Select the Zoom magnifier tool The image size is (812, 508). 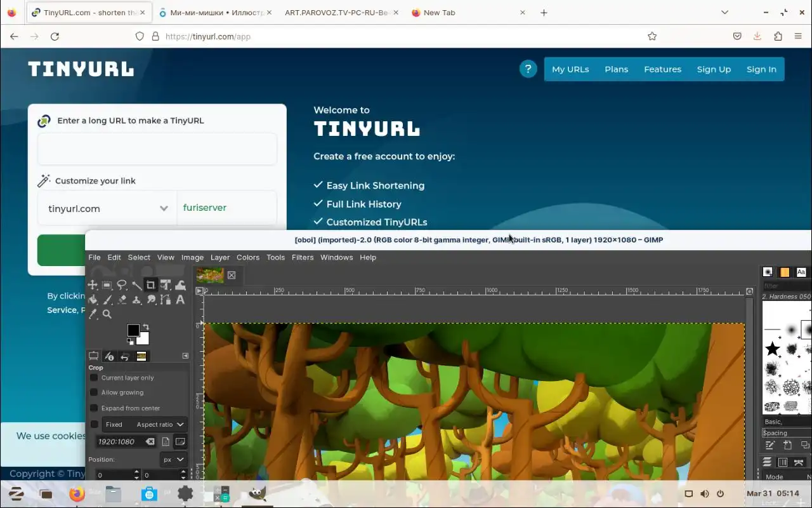point(107,314)
